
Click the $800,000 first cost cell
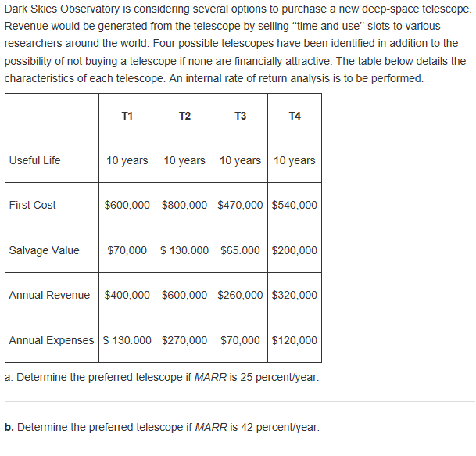[184, 205]
